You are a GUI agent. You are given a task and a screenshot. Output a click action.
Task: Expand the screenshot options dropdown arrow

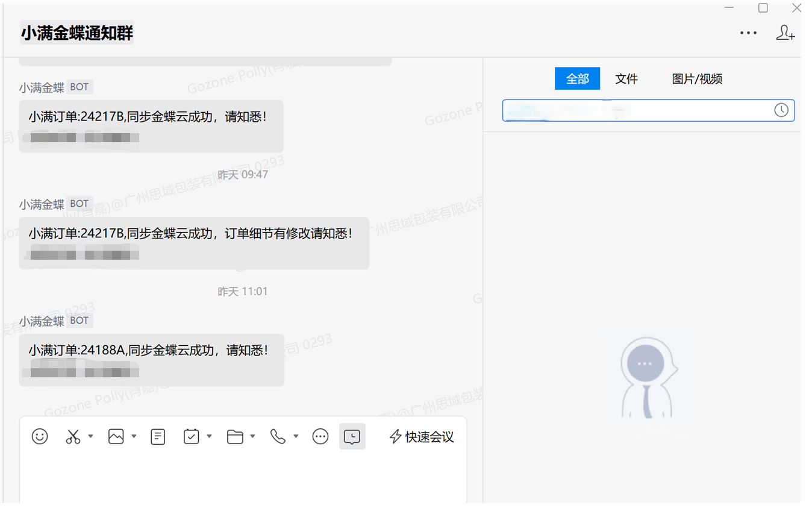[90, 436]
